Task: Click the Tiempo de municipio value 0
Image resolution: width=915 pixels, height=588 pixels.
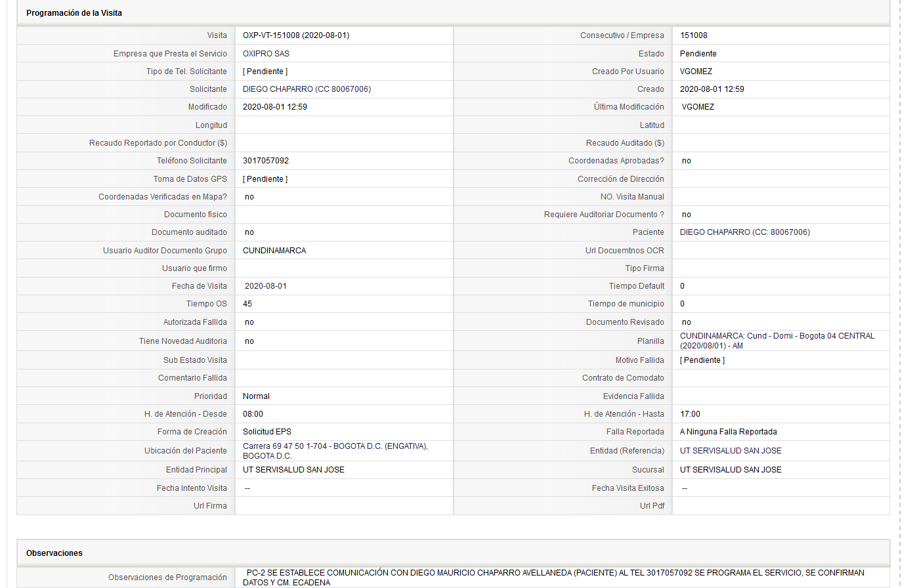Action: click(x=683, y=304)
